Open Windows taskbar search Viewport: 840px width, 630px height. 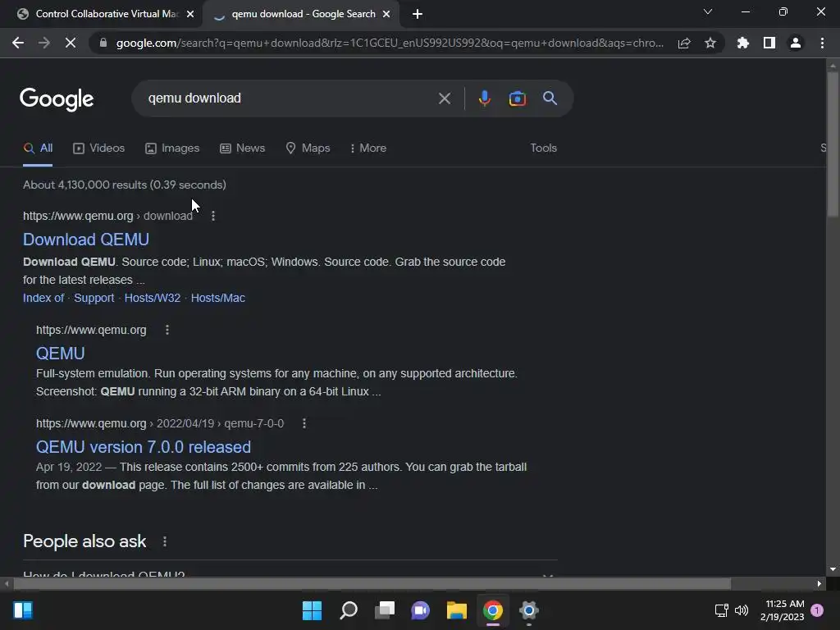(348, 610)
